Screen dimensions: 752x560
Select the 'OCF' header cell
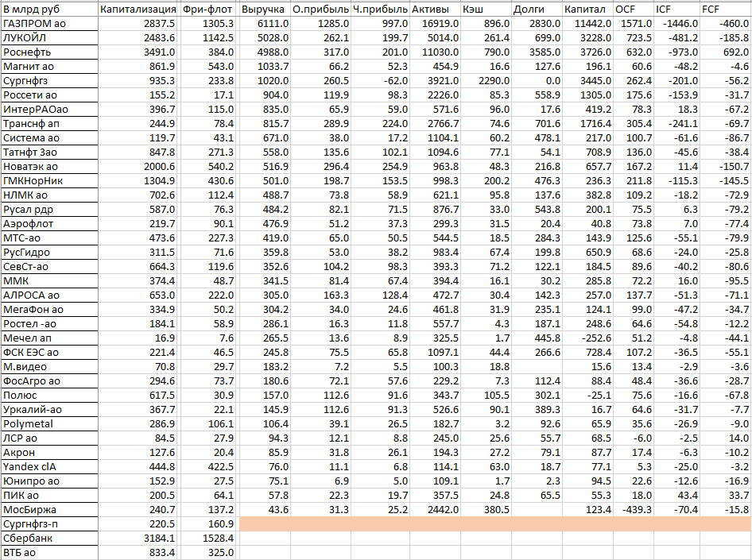(x=633, y=9)
